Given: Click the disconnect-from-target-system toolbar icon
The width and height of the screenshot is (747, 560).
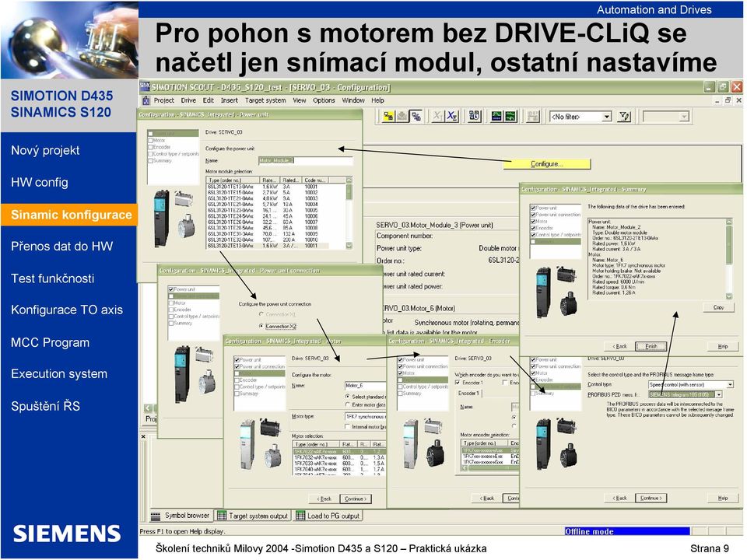Looking at the screenshot, I should tap(416, 116).
